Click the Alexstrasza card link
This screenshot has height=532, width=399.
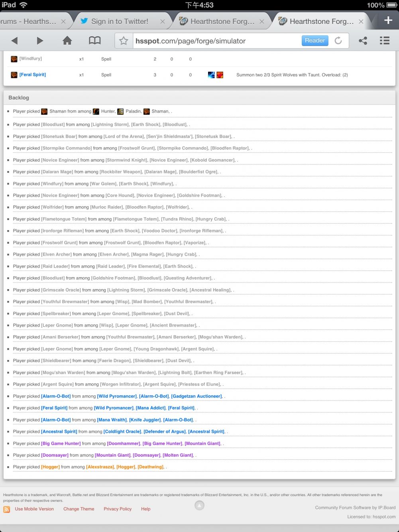click(x=100, y=467)
